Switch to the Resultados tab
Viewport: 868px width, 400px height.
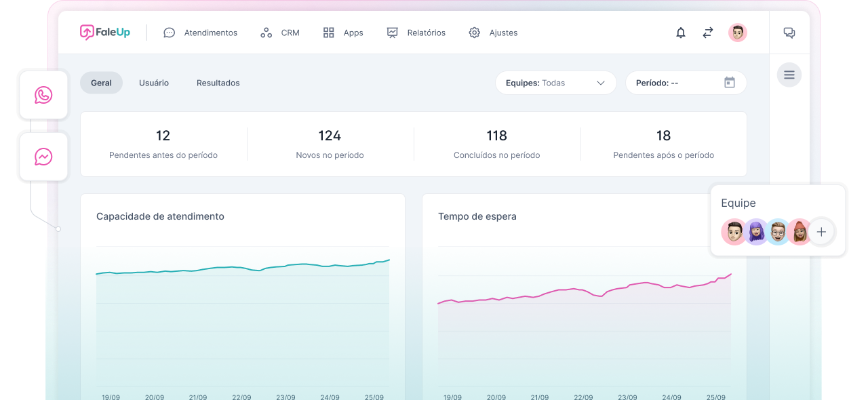click(218, 83)
